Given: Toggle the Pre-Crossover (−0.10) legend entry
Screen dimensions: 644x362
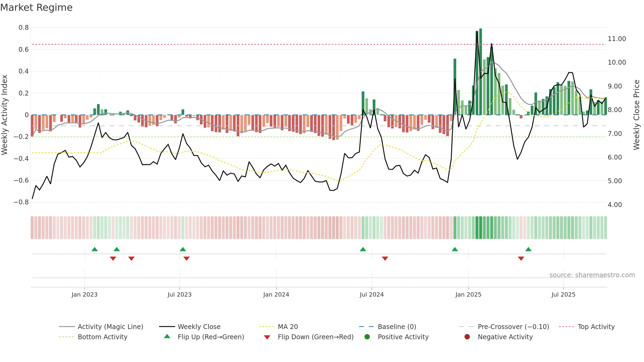Looking at the screenshot, I should 504,327.
